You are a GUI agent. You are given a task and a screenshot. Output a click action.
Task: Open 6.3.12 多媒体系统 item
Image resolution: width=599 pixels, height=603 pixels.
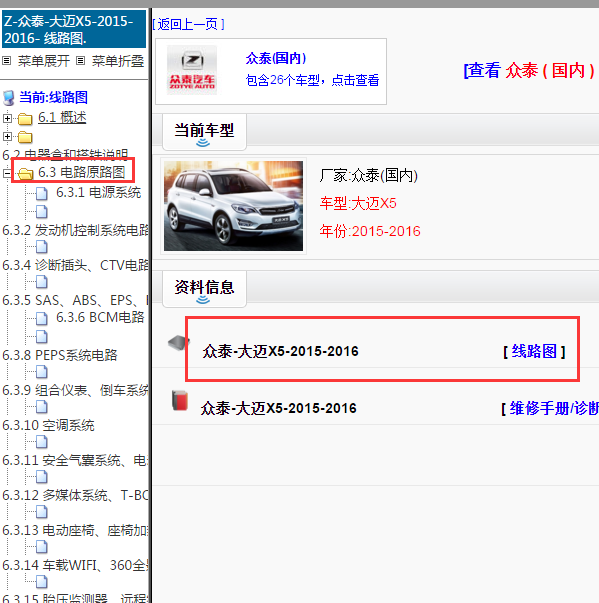tap(75, 495)
